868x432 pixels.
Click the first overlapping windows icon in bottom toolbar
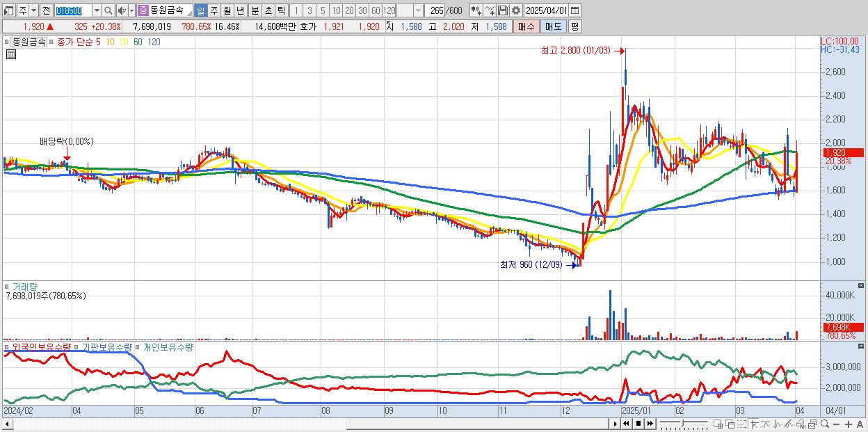coord(718,424)
